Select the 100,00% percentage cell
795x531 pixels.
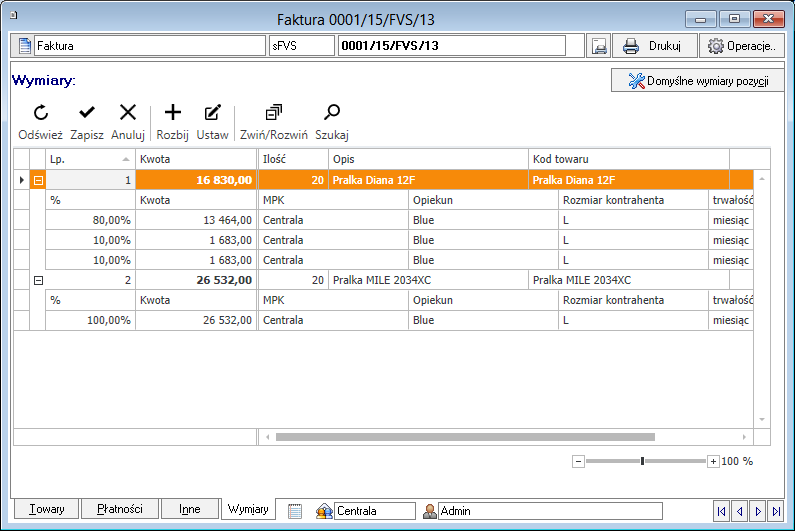tap(90, 320)
